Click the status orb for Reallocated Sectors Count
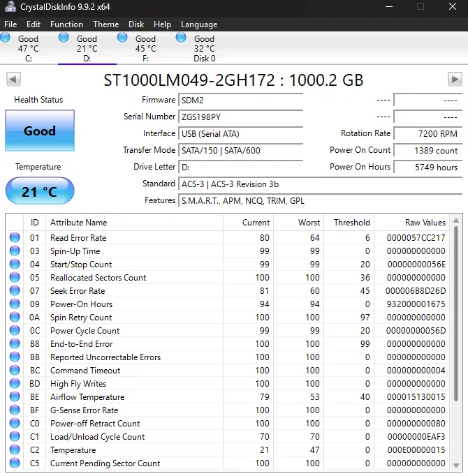 click(15, 277)
